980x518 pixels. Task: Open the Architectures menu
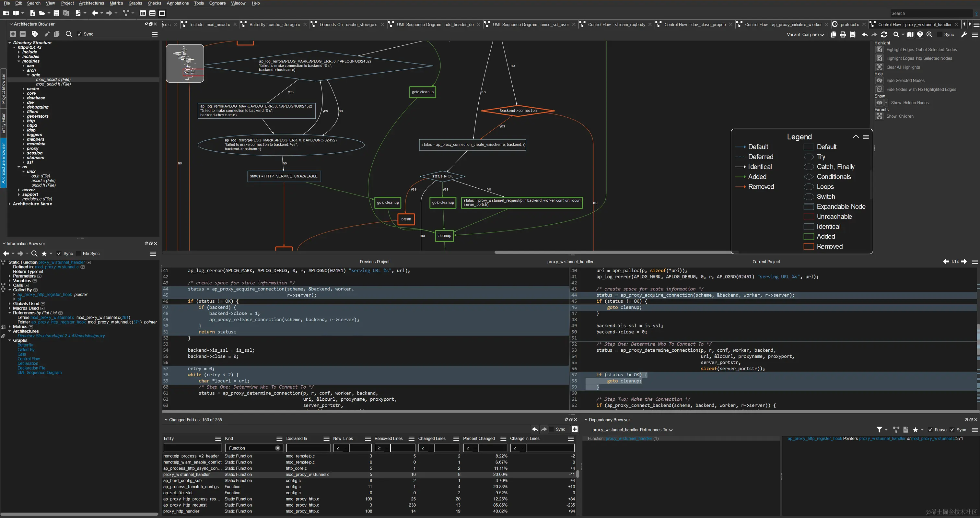point(91,3)
